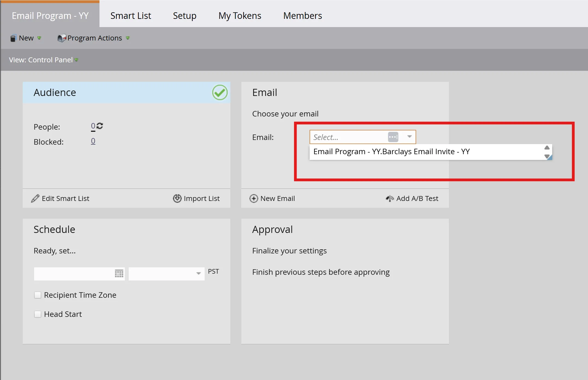
Task: Click the Import List button label
Action: (x=202, y=198)
